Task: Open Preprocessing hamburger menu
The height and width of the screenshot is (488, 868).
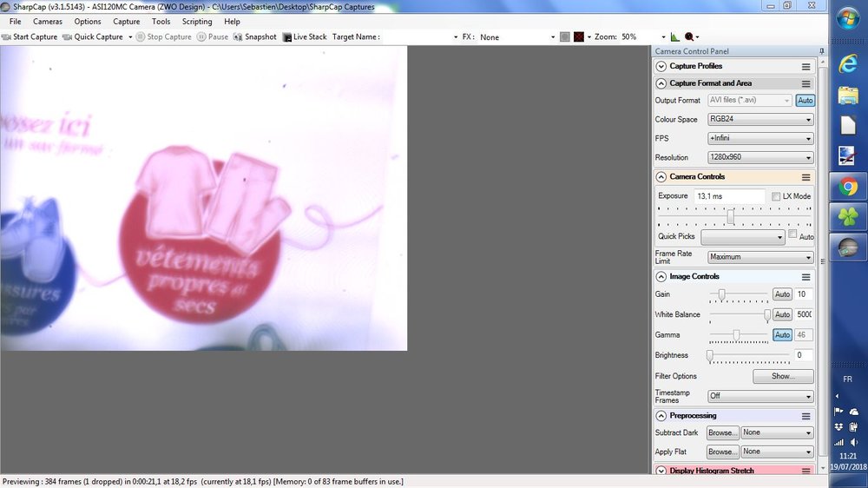Action: tap(806, 416)
